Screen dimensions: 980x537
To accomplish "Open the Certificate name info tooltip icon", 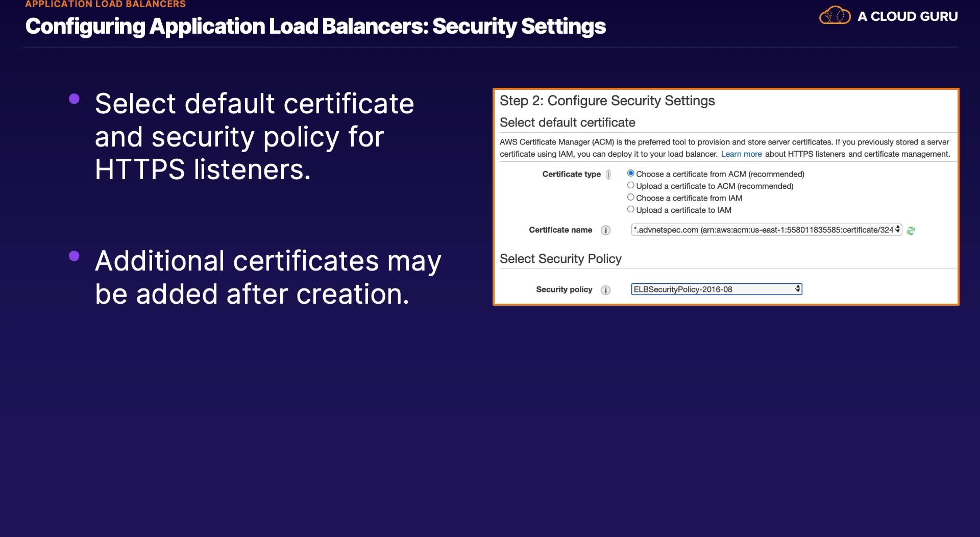I will click(x=606, y=230).
